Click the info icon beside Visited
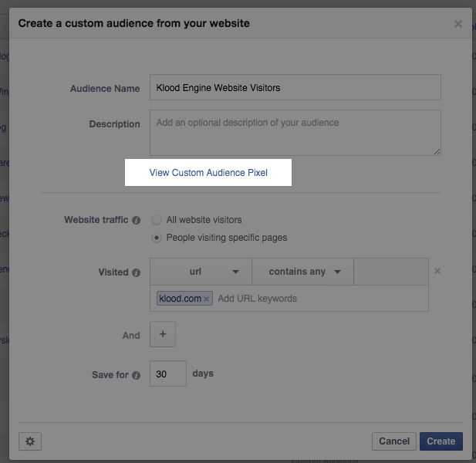The image size is (476, 463). tap(137, 272)
